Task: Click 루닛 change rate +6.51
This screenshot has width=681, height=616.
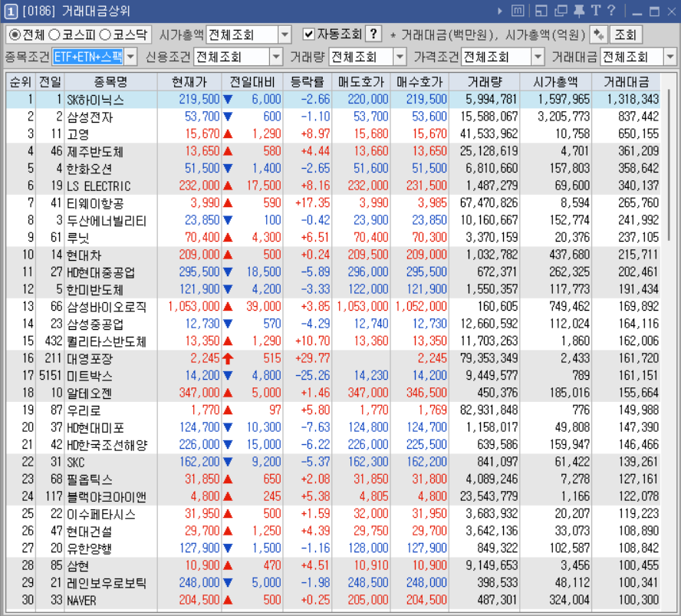Action: tap(315, 238)
